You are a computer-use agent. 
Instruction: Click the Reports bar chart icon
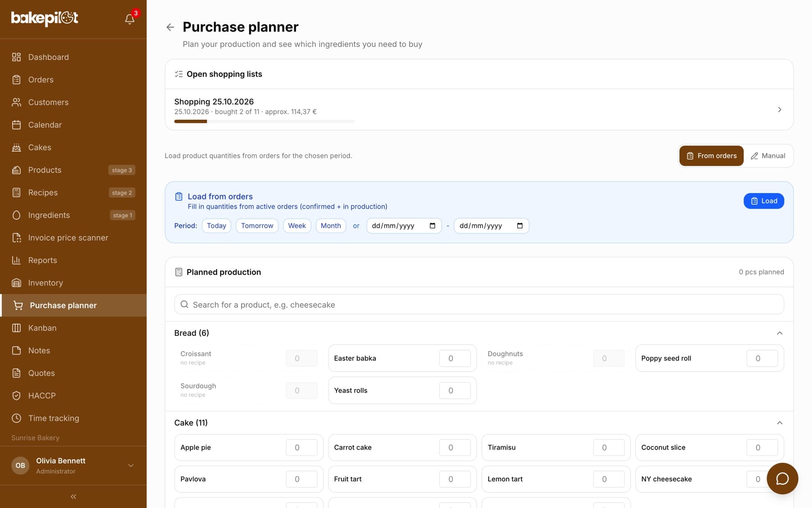16,260
